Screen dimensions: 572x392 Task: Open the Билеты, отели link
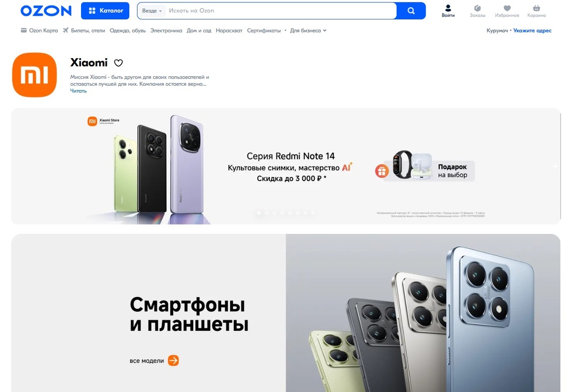[x=84, y=30]
